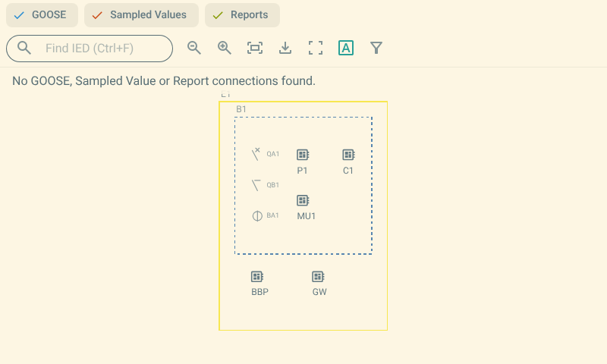
Task: Select the GW IED icon
Action: click(318, 277)
